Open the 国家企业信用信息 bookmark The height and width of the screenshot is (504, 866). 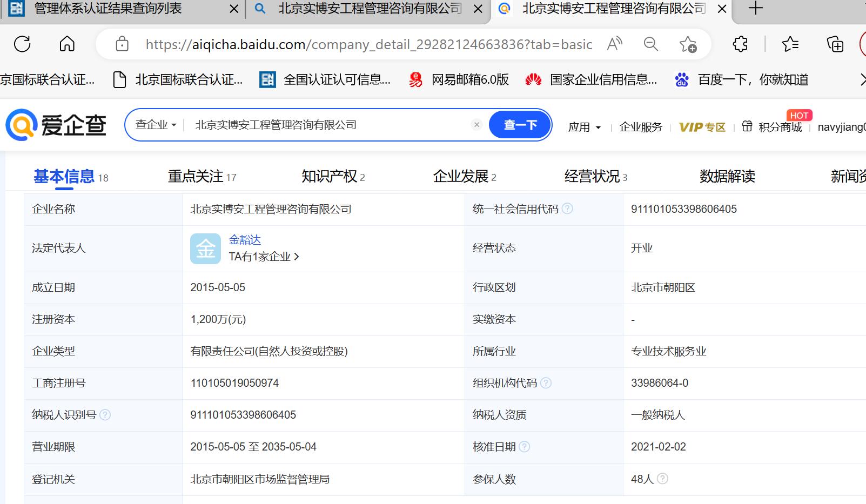[592, 80]
